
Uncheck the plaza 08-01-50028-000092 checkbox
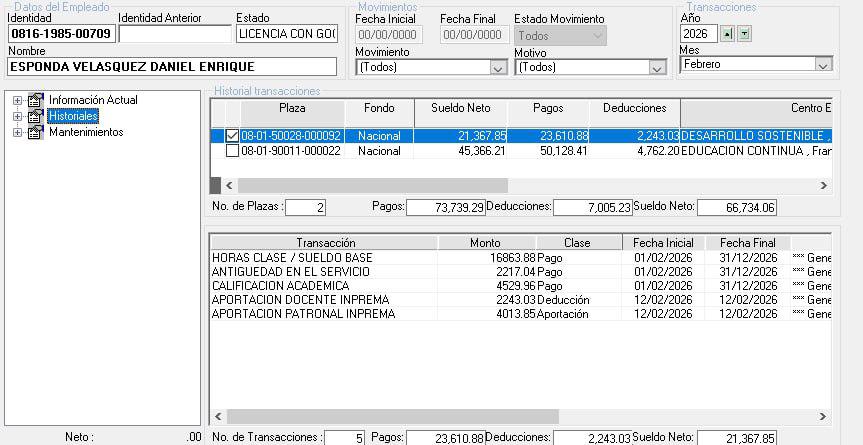[x=232, y=135]
